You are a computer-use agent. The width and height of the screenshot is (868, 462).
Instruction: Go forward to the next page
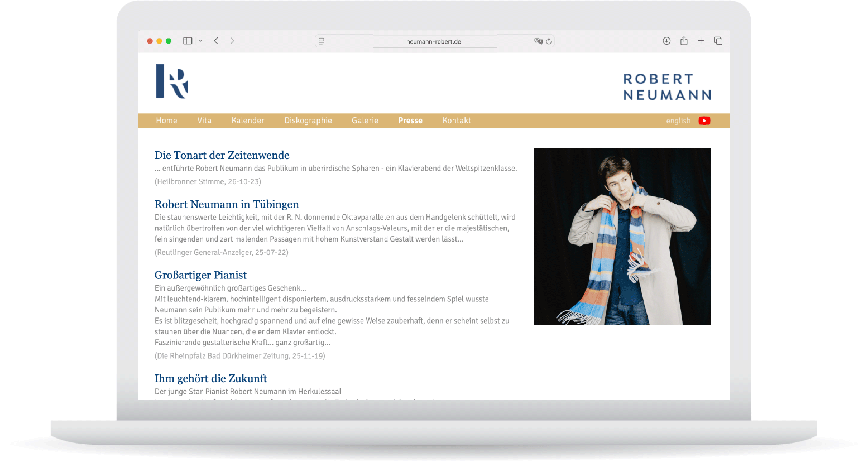pos(232,41)
